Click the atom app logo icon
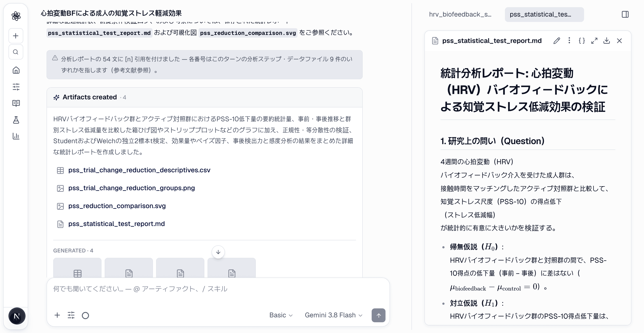The height and width of the screenshot is (333, 644). (x=16, y=16)
